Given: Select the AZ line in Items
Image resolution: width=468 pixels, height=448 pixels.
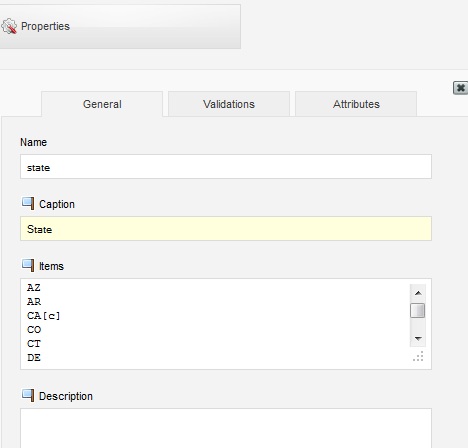Looking at the screenshot, I should pos(34,287).
